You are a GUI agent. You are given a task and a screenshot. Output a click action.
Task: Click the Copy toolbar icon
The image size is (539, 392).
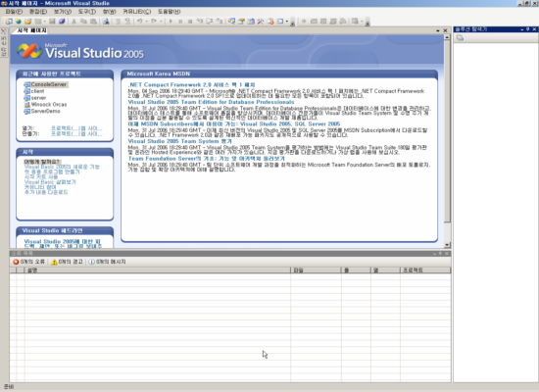pos(83,22)
